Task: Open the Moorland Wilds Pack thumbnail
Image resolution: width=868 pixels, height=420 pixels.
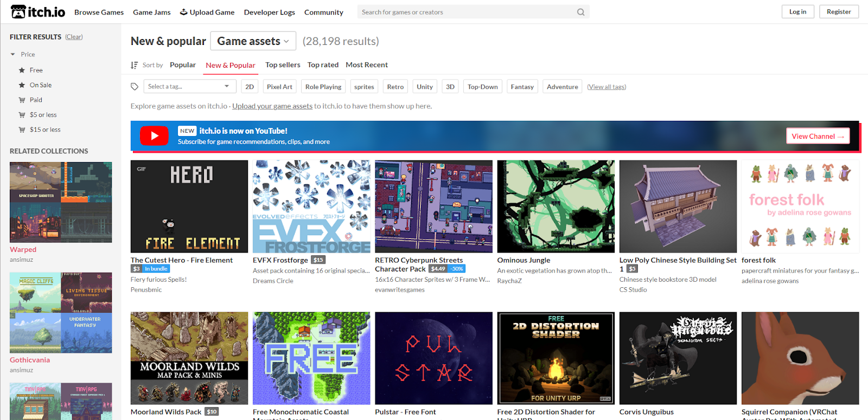Action: click(189, 358)
